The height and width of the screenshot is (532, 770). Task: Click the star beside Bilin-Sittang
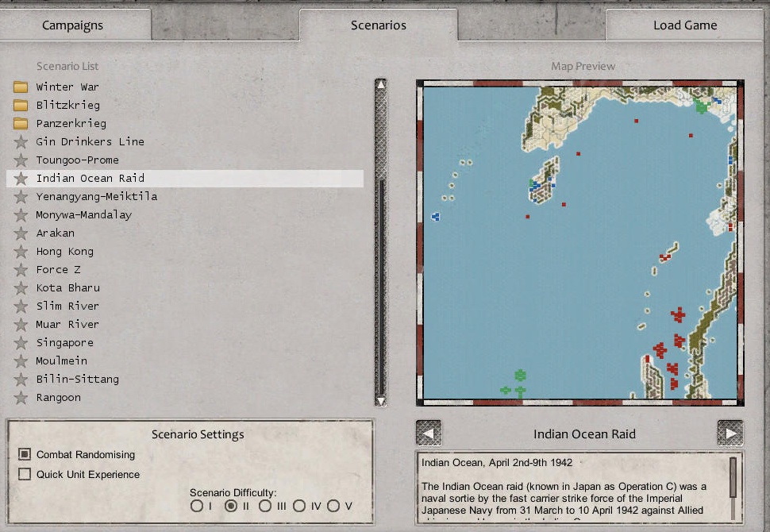(x=21, y=380)
